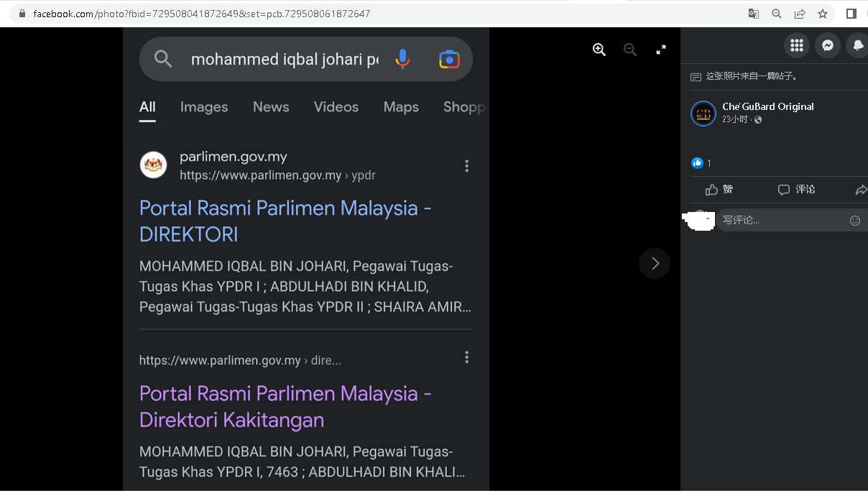Image resolution: width=868 pixels, height=493 pixels.
Task: Click the parlimen.gov.my site name text
Action: coord(234,157)
